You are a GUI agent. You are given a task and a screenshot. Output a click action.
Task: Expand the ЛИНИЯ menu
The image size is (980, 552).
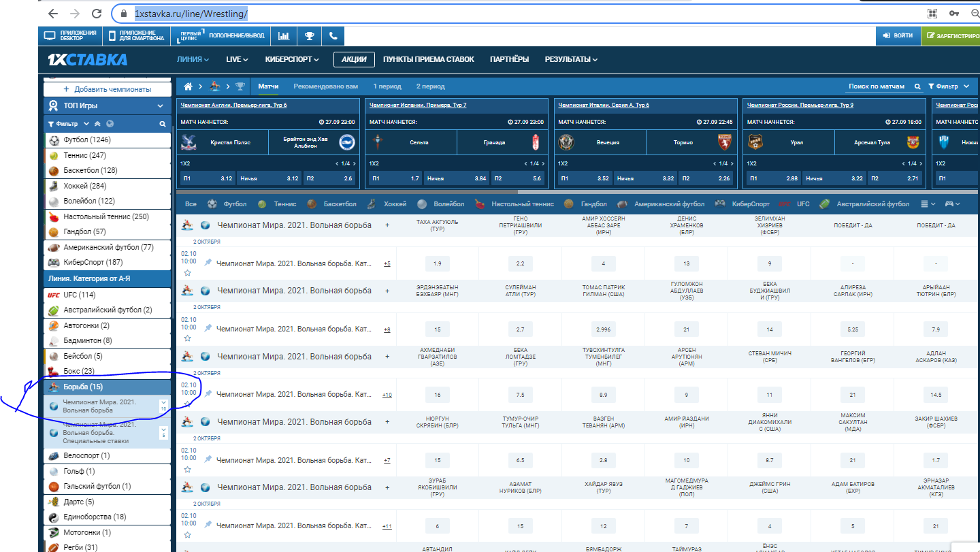coord(193,59)
